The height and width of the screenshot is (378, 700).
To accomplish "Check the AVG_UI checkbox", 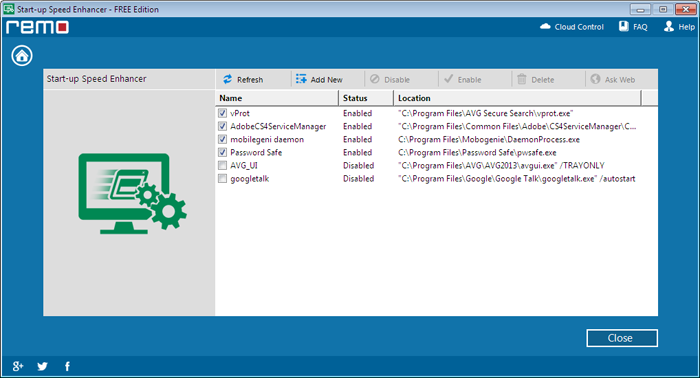I will [222, 166].
